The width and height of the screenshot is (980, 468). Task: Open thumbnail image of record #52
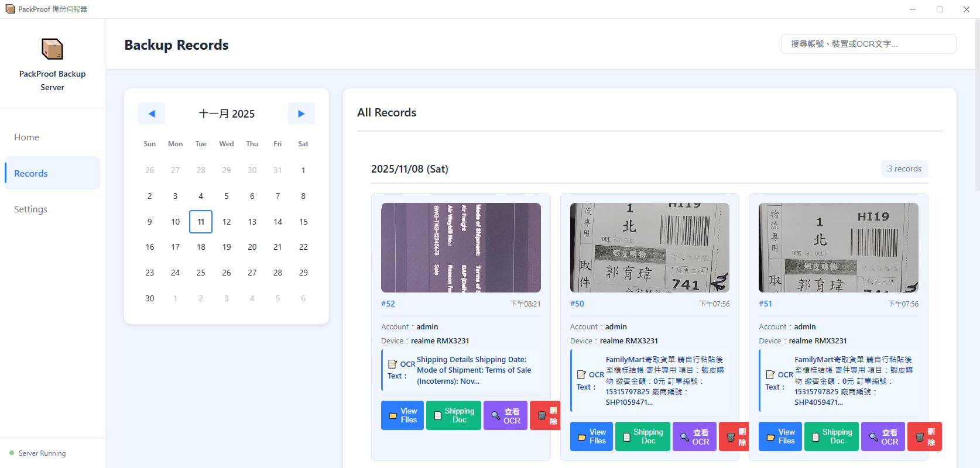tap(461, 247)
